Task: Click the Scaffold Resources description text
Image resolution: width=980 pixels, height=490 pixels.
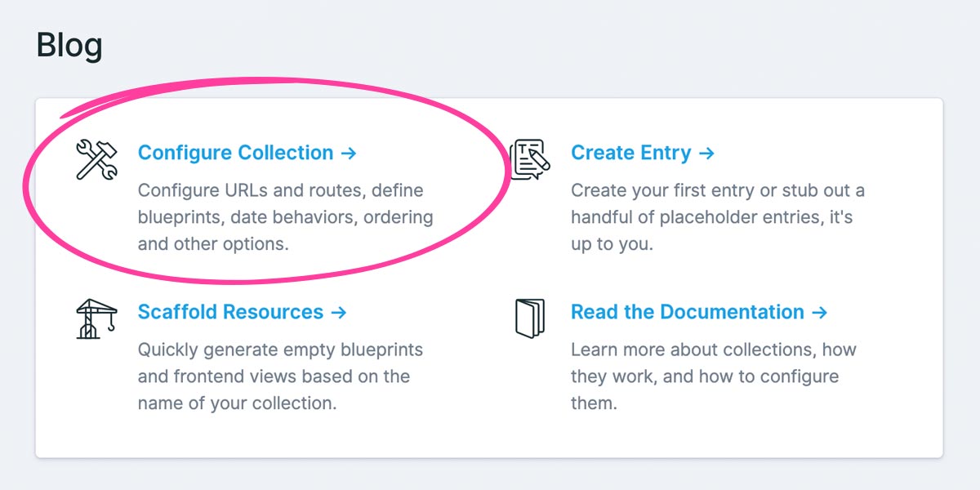Action: tap(280, 376)
